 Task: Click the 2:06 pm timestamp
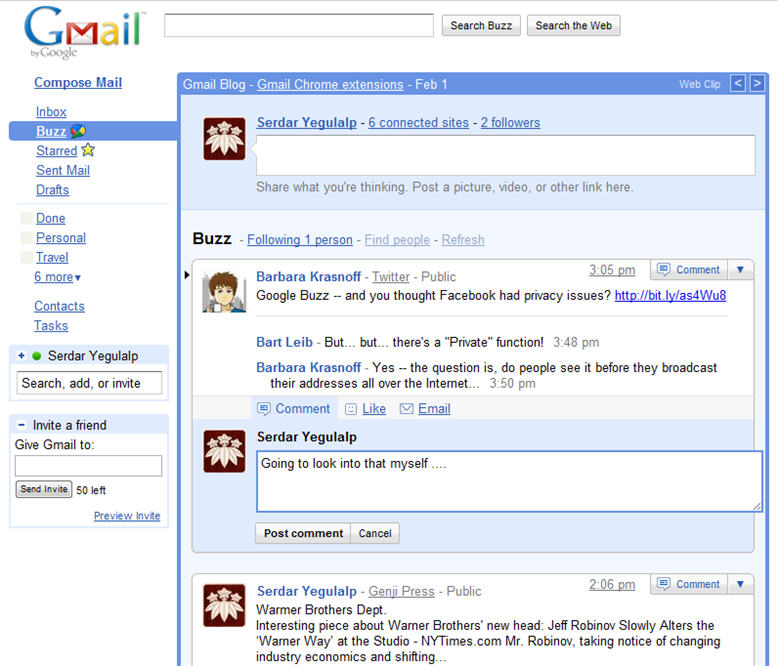(612, 585)
